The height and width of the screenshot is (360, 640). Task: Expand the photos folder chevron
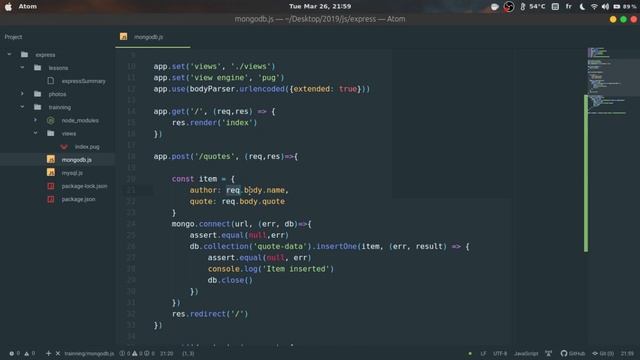[x=22, y=93]
